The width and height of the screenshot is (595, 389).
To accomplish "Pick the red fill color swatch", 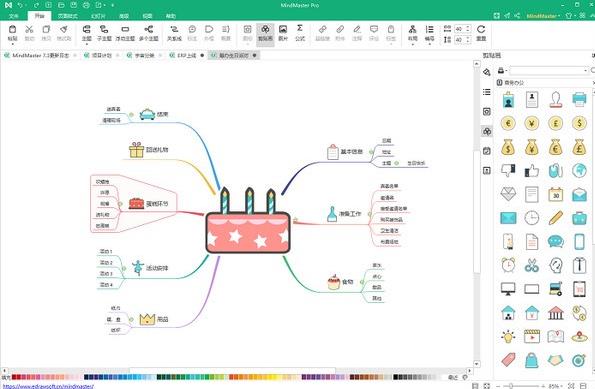I will click(x=14, y=377).
